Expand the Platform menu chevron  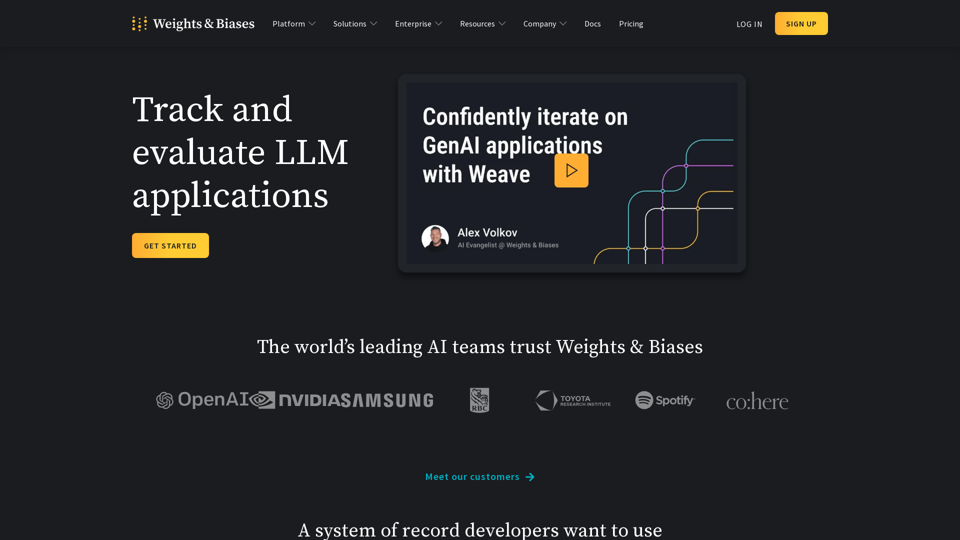pos(312,24)
